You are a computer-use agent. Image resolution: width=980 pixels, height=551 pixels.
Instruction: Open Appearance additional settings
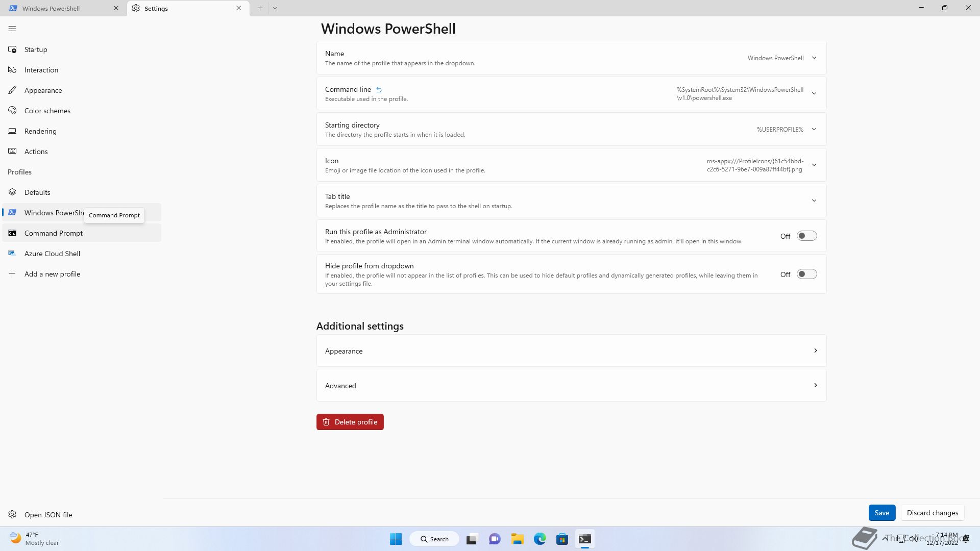pos(571,350)
